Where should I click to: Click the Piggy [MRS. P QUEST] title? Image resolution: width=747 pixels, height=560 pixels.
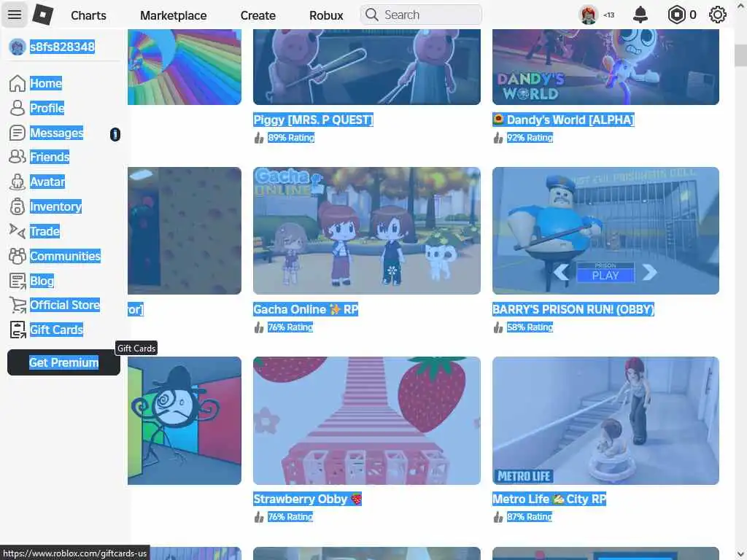(x=313, y=120)
